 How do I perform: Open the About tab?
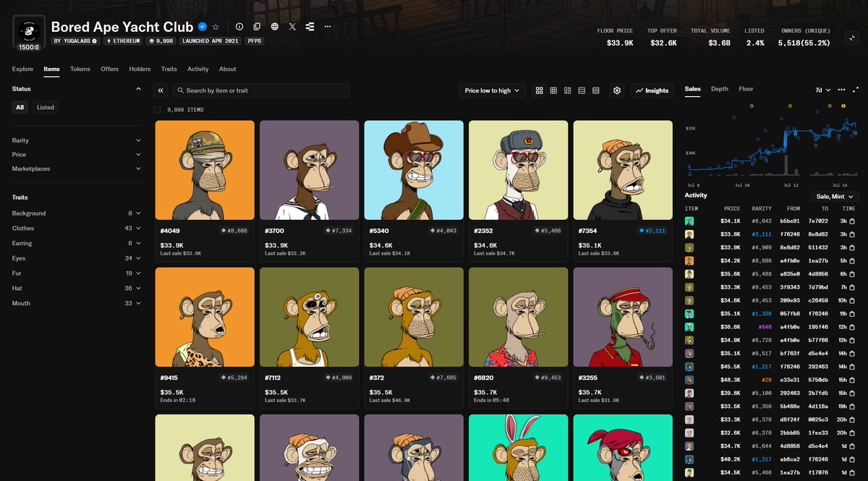tap(228, 69)
